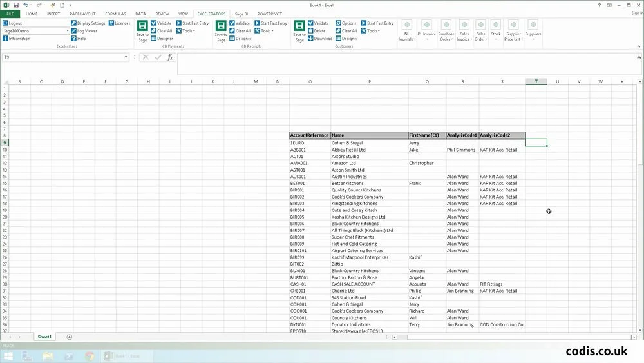644x363 pixels.
Task: Expand Tools menu in CB Receipts
Action: pyautogui.click(x=264, y=31)
